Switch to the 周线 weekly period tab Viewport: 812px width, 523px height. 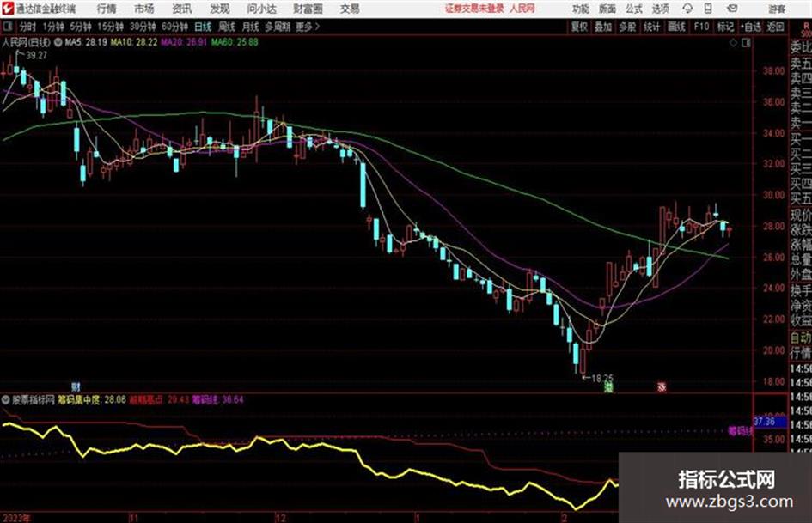pyautogui.click(x=227, y=27)
